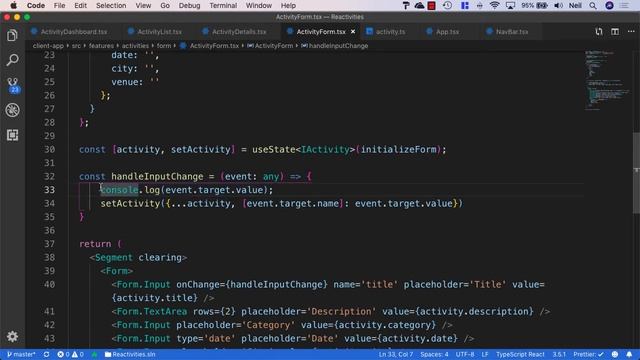Click line number 37 in gutter
This screenshot has width=640, height=360.
pos(49,244)
